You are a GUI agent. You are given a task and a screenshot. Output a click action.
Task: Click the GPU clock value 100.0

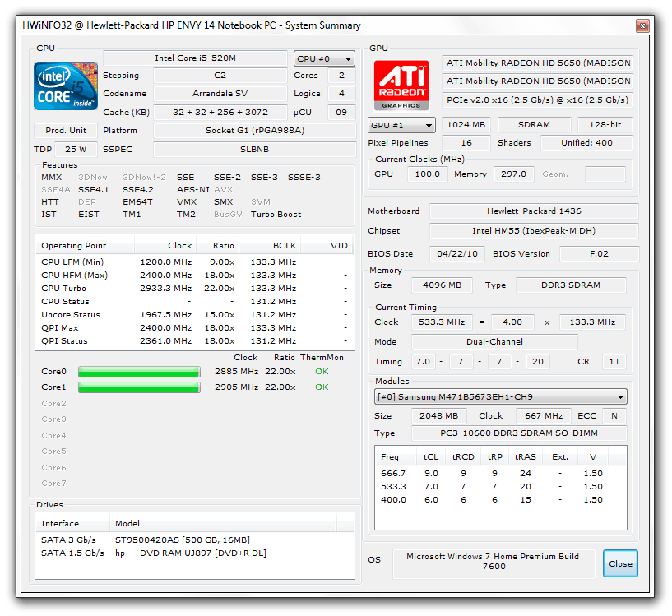[x=427, y=174]
